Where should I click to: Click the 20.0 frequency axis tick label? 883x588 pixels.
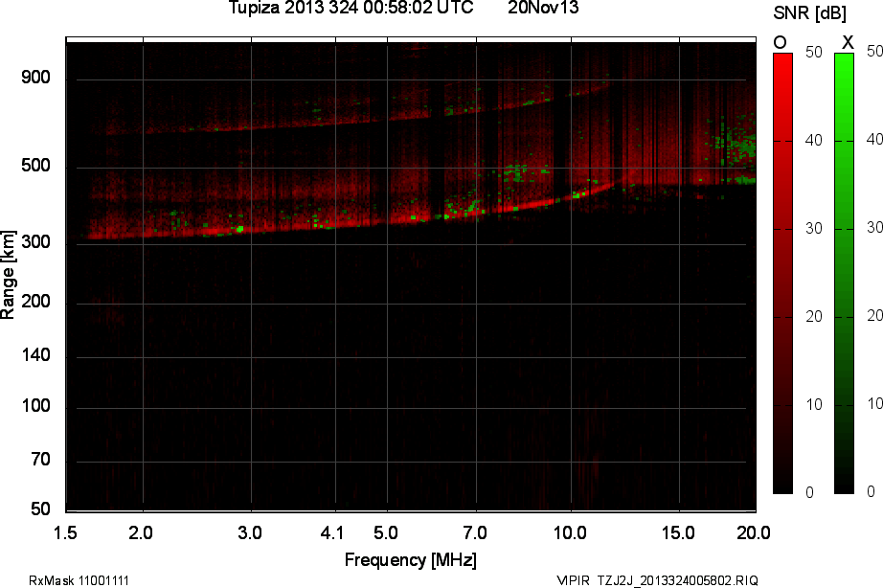[754, 532]
